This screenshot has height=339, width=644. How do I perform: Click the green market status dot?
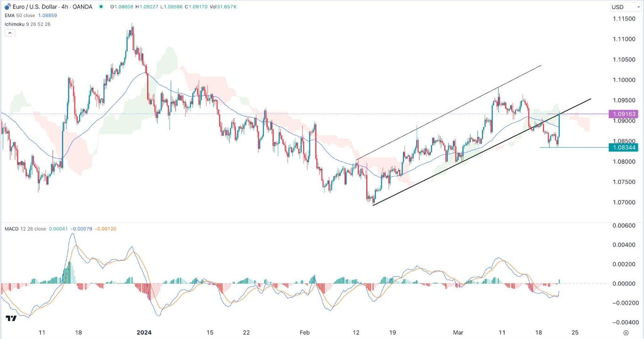[x=100, y=7]
